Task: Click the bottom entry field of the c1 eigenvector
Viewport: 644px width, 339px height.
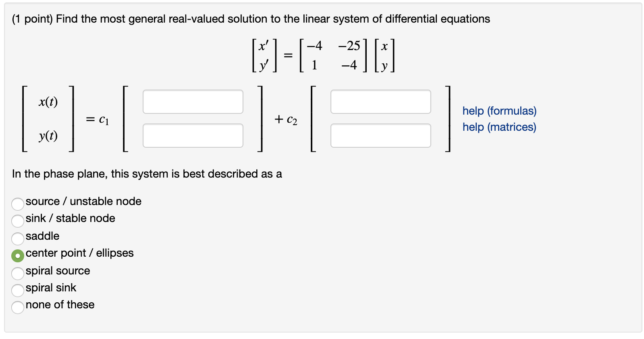Action: click(x=193, y=136)
